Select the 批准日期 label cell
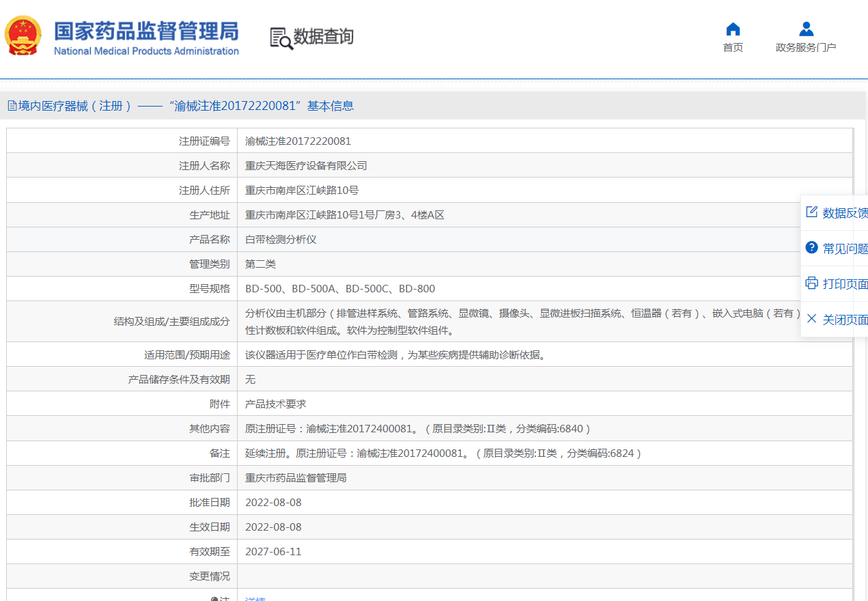The height and width of the screenshot is (601, 868). tap(122, 502)
